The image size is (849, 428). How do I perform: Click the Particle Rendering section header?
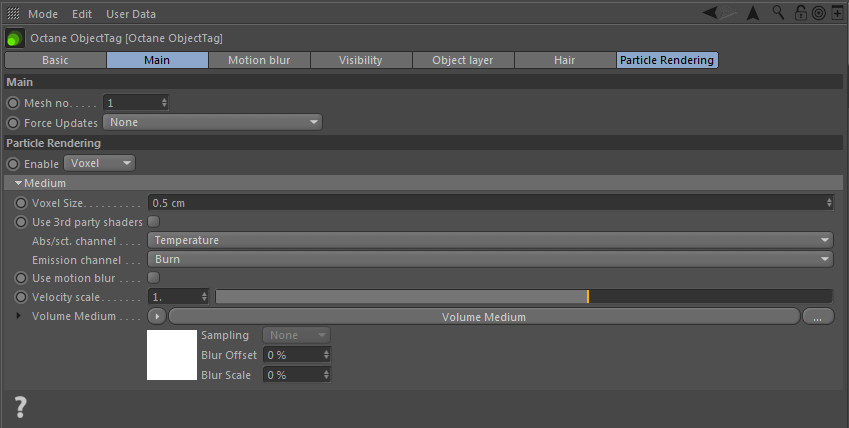(x=423, y=143)
